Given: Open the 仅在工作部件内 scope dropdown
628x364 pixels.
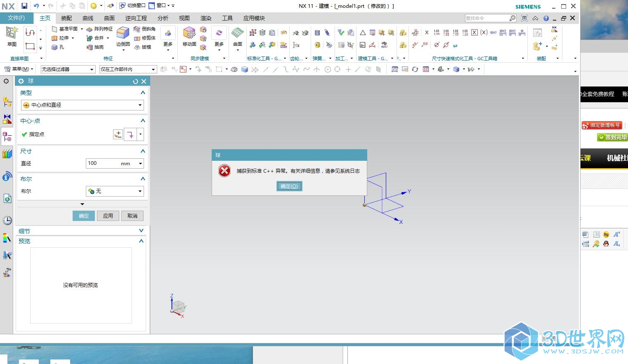Looking at the screenshot, I should pyautogui.click(x=128, y=69).
